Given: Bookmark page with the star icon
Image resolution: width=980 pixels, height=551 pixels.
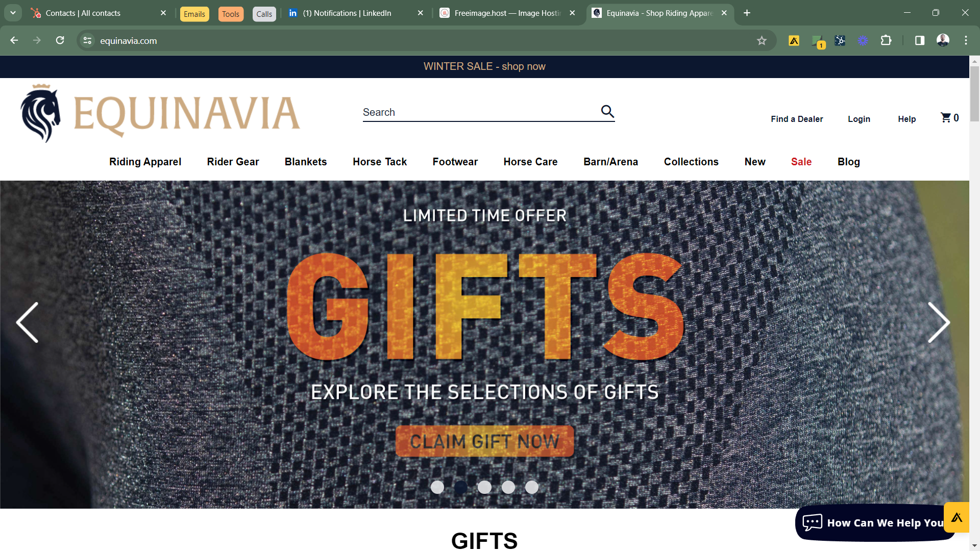Looking at the screenshot, I should point(762,41).
